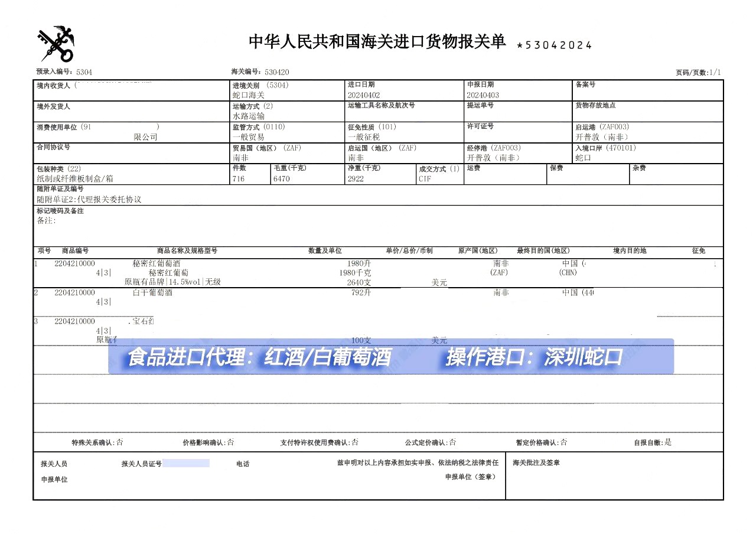Viewport: 756px width, 534px height.
Task: Click the 随附单证及编号 section header
Action: [60, 190]
